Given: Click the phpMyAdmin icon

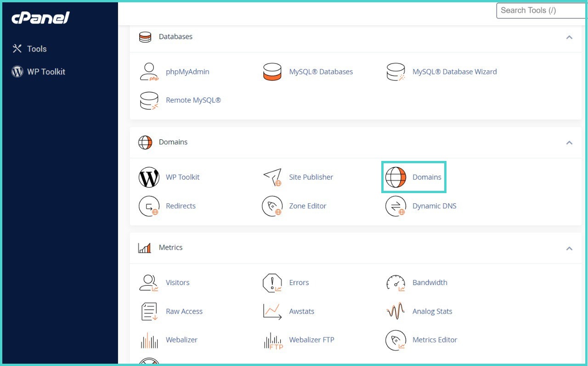Looking at the screenshot, I should click(149, 72).
